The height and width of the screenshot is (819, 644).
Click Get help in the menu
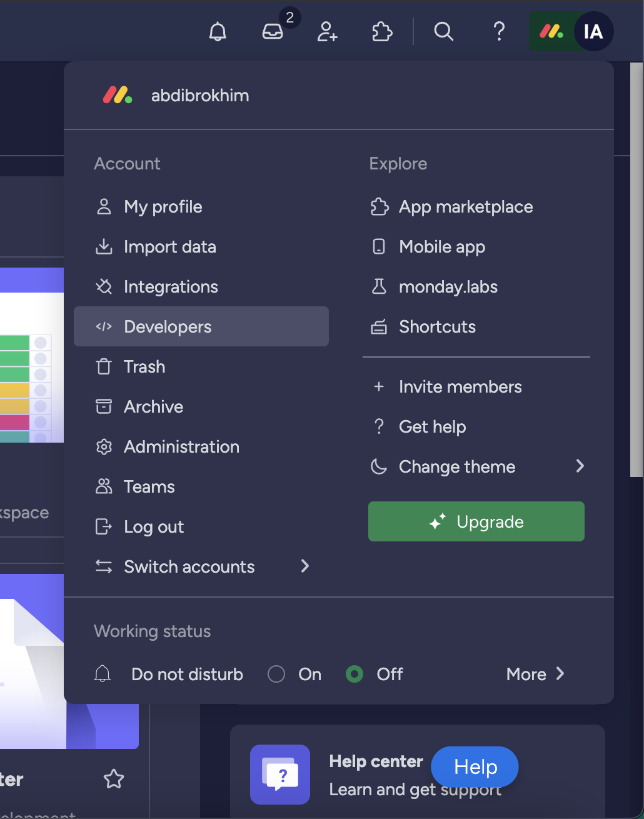(x=476, y=427)
